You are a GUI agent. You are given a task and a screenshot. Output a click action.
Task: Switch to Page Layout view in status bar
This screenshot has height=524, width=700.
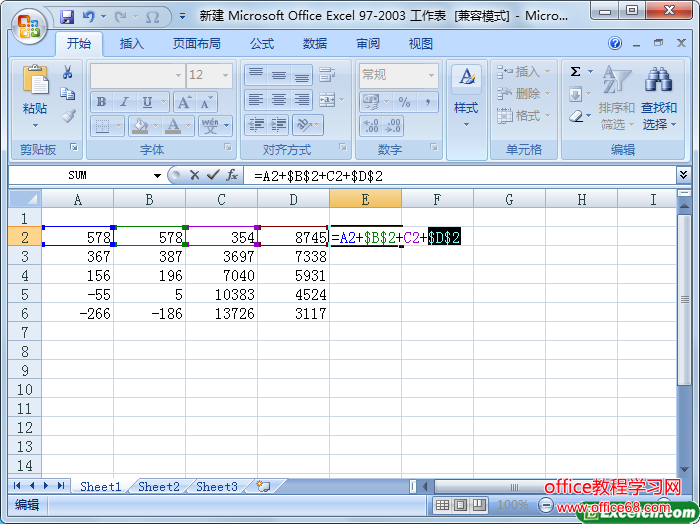point(461,505)
